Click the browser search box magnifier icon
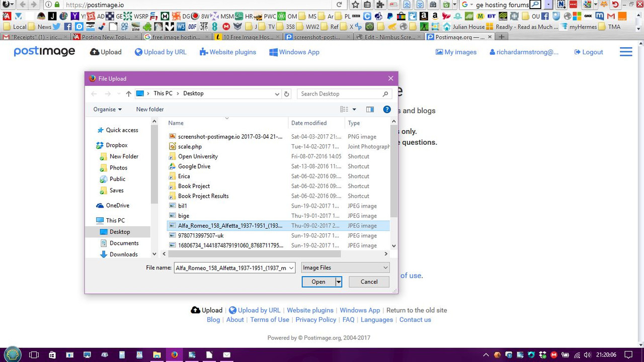The width and height of the screenshot is (644, 362). 535,5
